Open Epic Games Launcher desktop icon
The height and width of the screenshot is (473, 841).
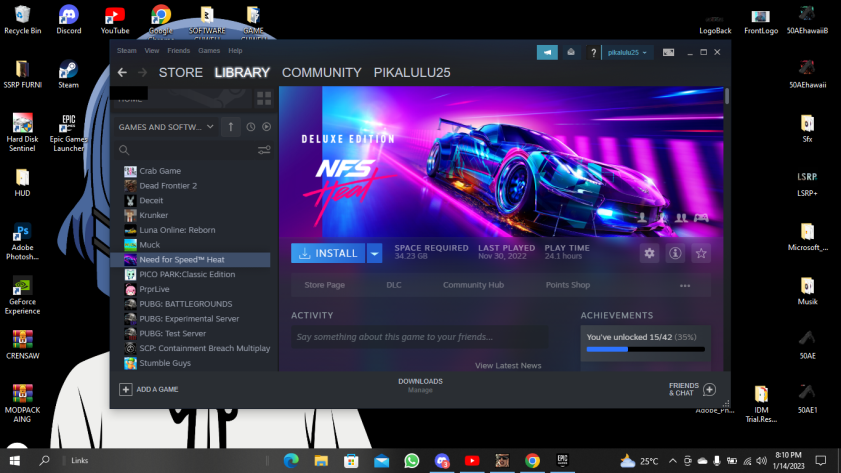[68, 133]
